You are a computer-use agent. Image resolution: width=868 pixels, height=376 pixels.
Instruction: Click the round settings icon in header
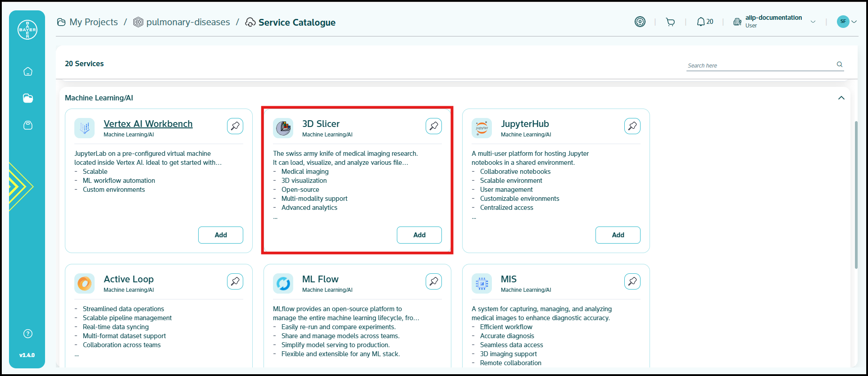(640, 22)
